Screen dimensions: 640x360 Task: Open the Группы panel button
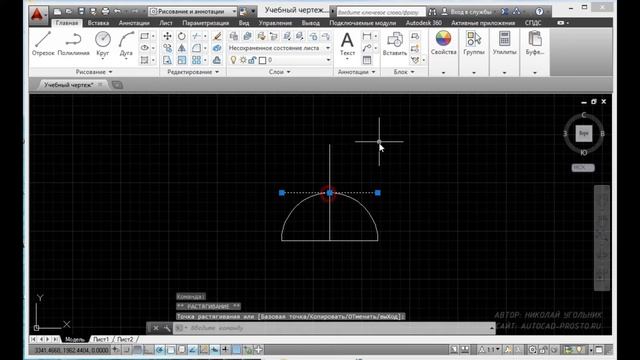[x=473, y=43]
